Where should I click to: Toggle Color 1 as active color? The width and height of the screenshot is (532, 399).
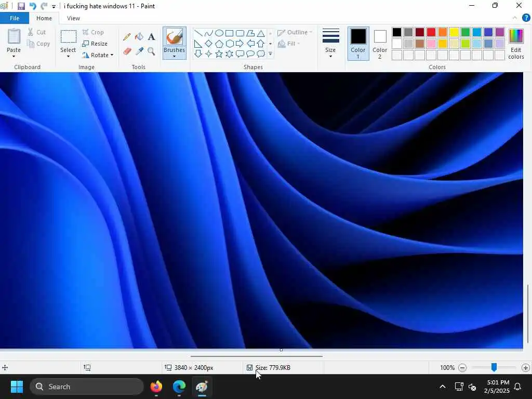pos(358,44)
